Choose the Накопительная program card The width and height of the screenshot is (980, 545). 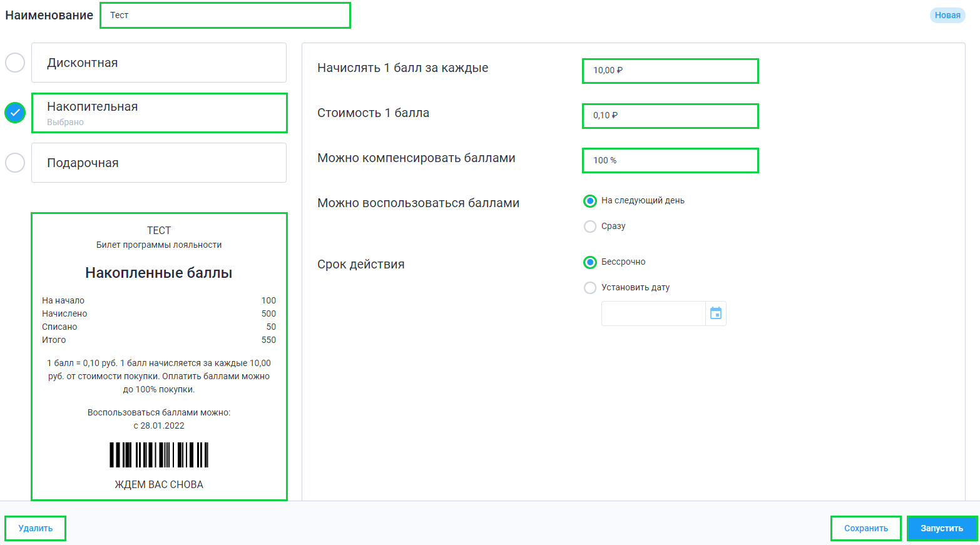click(159, 113)
